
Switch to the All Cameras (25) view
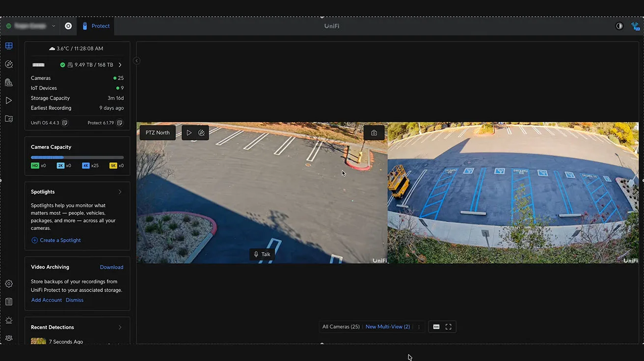(341, 327)
